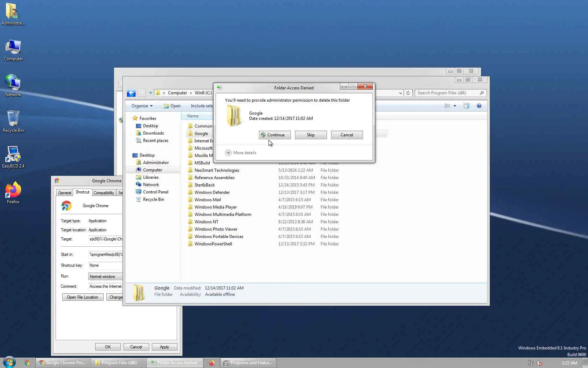Image resolution: width=588 pixels, height=368 pixels.
Task: Select the Windows Media Player folder
Action: (x=215, y=207)
